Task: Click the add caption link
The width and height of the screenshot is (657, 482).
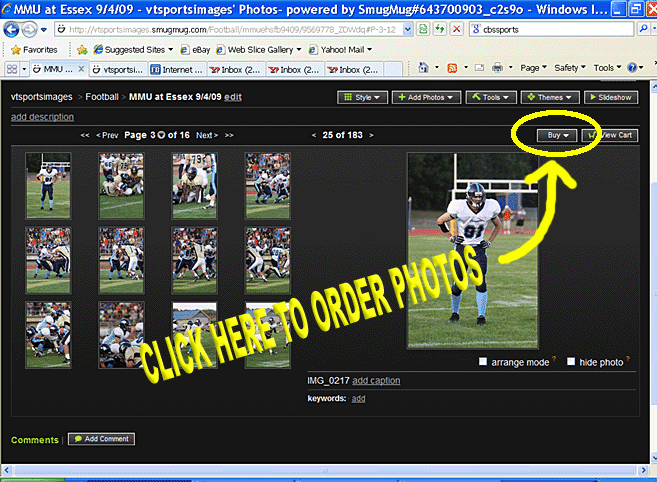Action: (x=376, y=381)
